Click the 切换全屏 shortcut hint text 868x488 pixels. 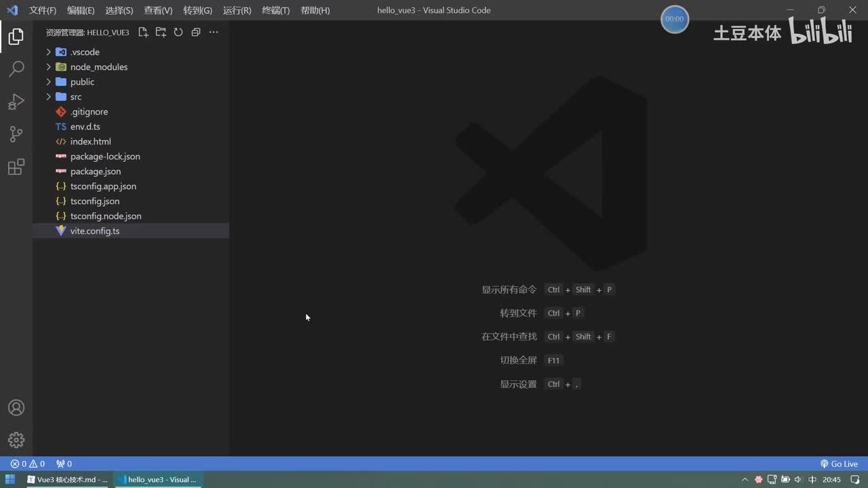(x=518, y=361)
